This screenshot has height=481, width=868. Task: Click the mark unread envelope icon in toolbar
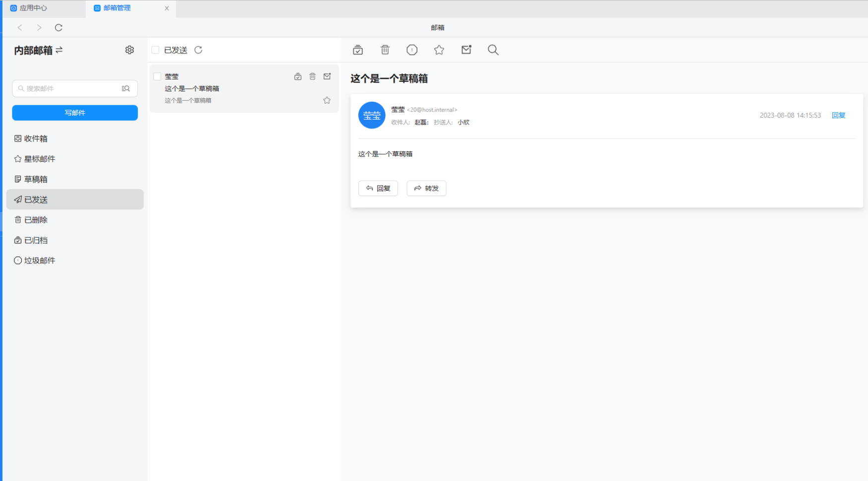(466, 50)
